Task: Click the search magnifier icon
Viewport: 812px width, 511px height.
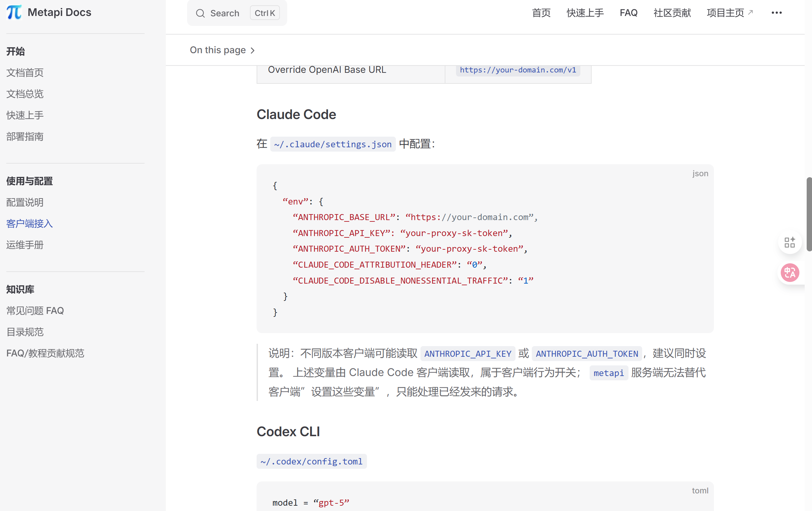Action: coord(200,13)
